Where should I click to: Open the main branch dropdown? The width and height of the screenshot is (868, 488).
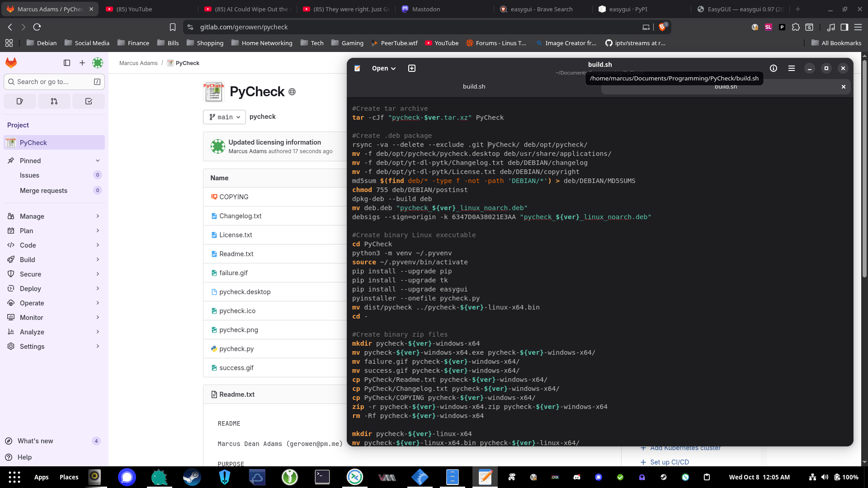click(x=224, y=117)
